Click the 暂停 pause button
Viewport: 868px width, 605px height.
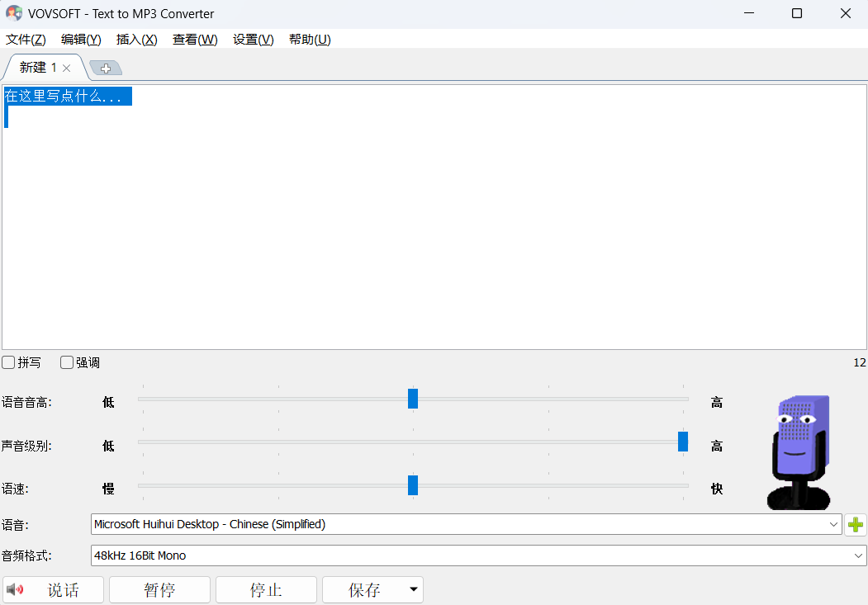[159, 589]
